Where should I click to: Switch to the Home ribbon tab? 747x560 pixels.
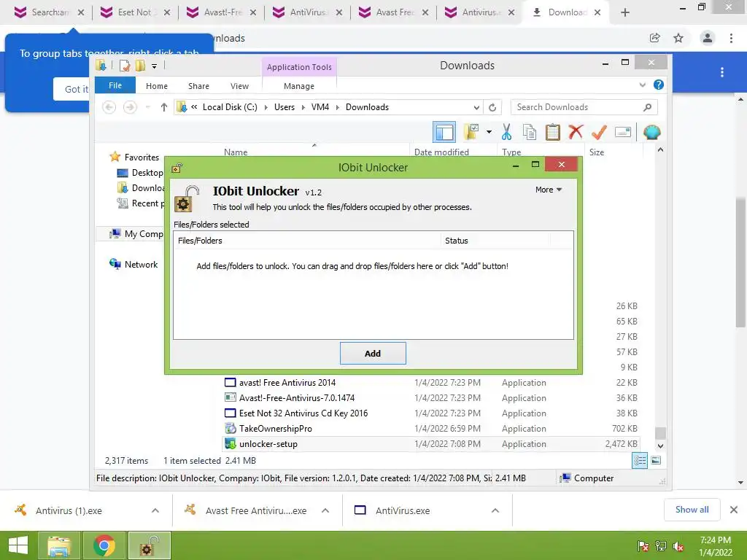click(x=157, y=86)
